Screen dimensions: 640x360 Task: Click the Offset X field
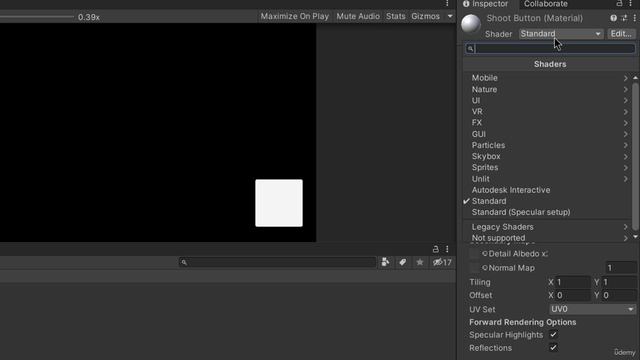(x=572, y=295)
